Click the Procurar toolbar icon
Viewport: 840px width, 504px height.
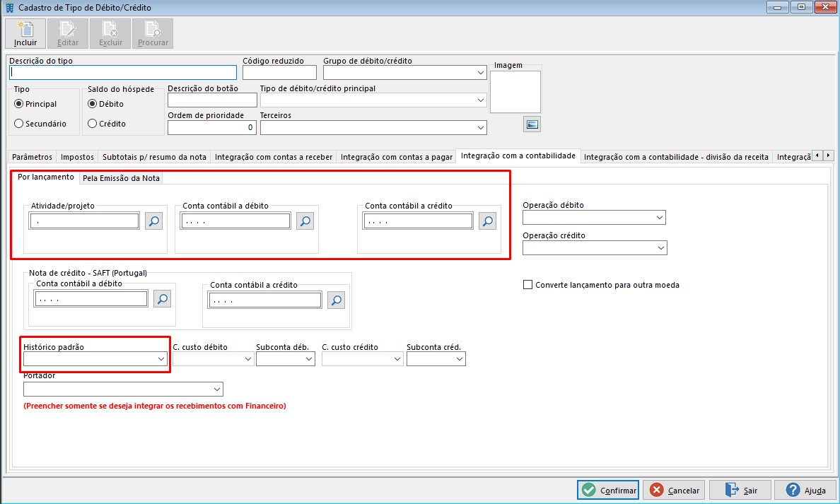[153, 33]
